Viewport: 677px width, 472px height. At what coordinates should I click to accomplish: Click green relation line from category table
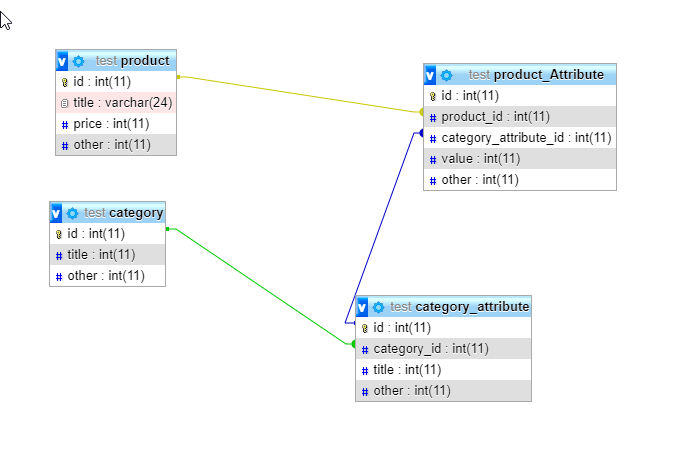[x=260, y=283]
